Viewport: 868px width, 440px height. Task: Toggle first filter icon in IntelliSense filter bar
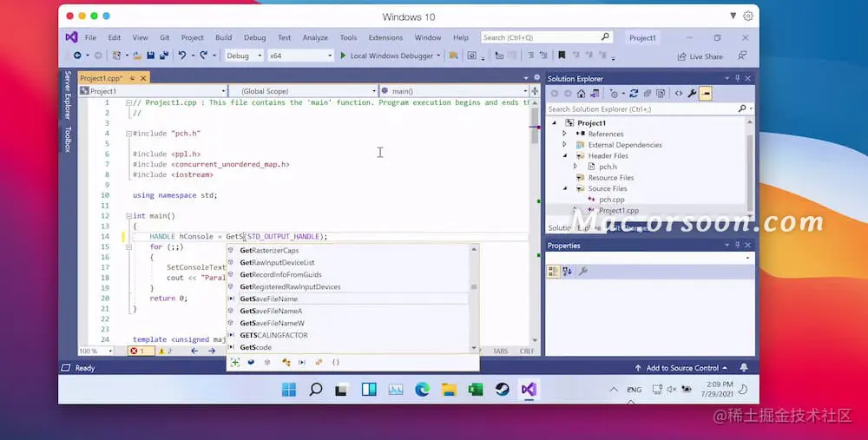(234, 362)
